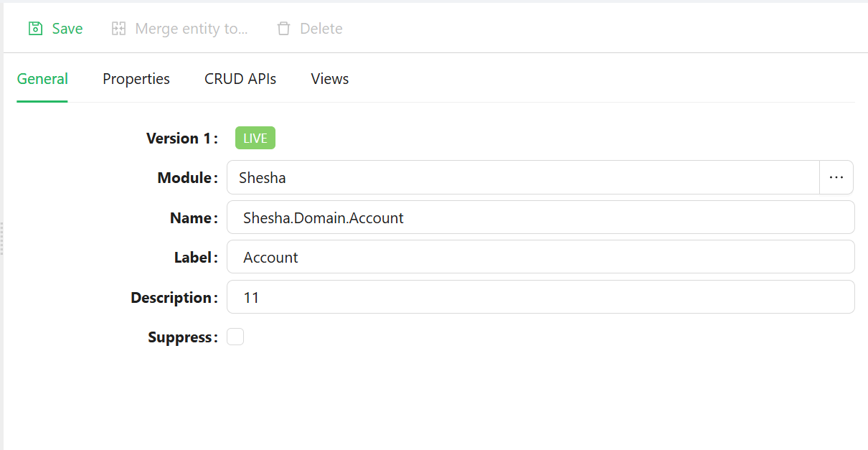Viewport: 868px width, 450px height.
Task: Click the green LIVE status badge
Action: click(255, 139)
